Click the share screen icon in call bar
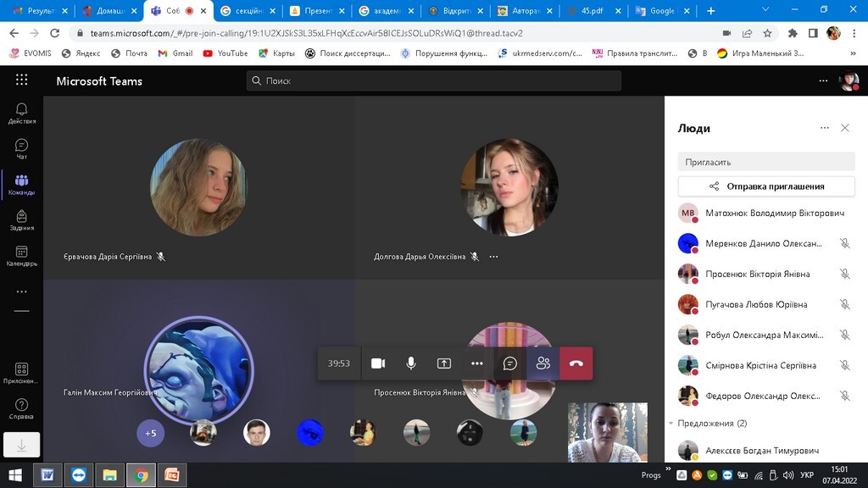Image resolution: width=868 pixels, height=488 pixels. (444, 363)
